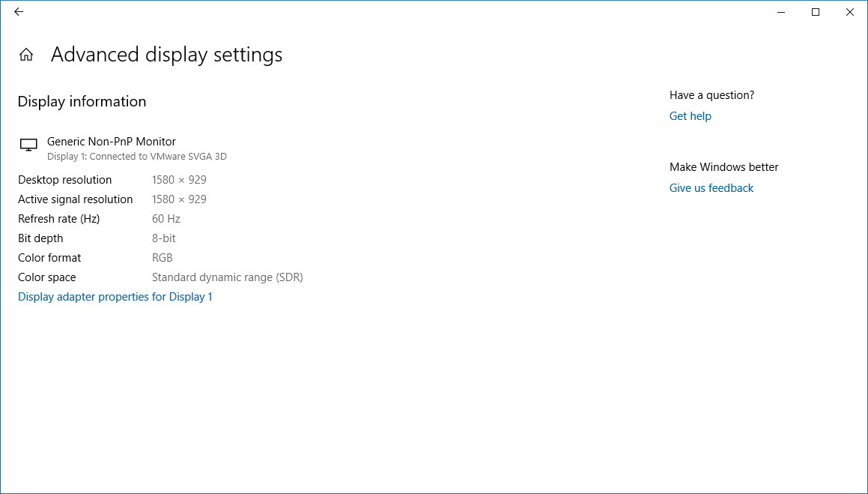Click the 'Have a question?' heading
This screenshot has height=494, width=868.
tap(712, 95)
